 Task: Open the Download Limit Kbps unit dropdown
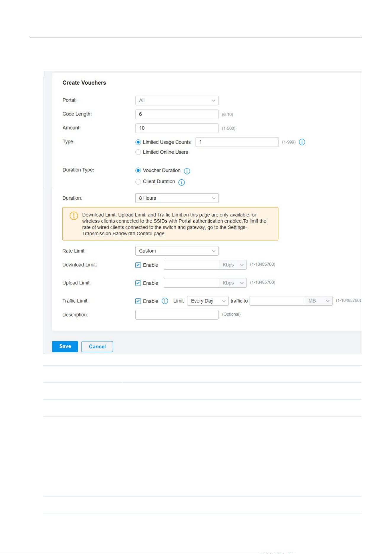pos(233,265)
